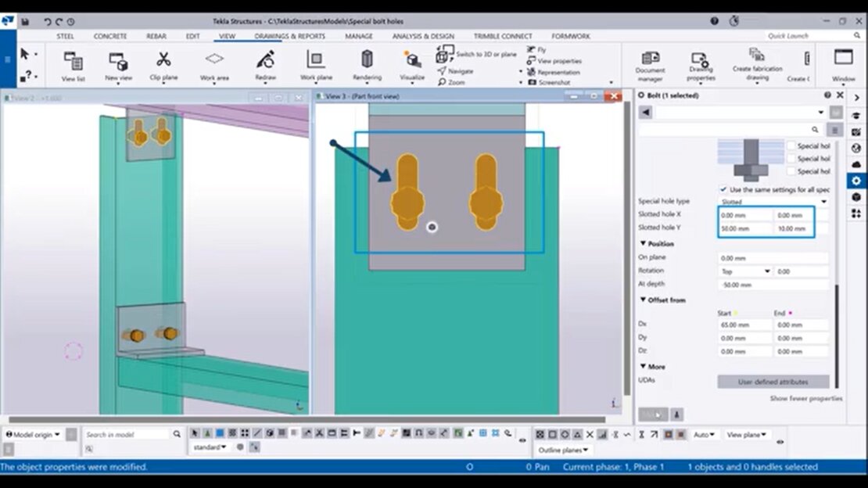Open the cloud icon in side pane
This screenshot has height=488, width=868.
pyautogui.click(x=855, y=164)
